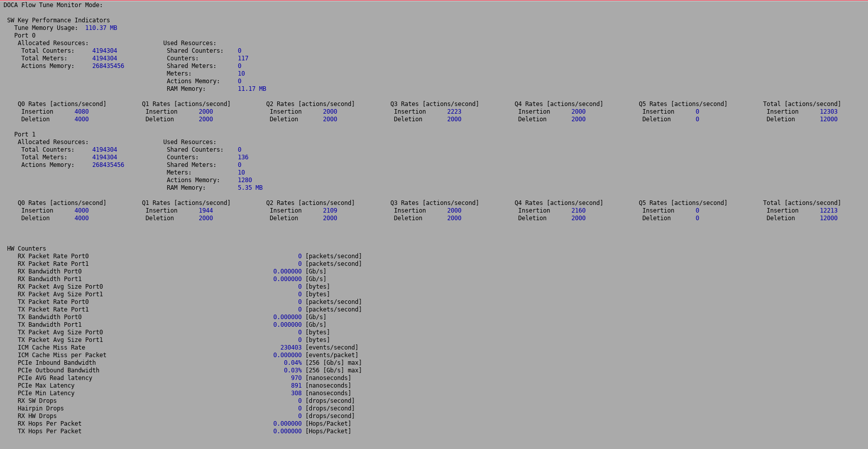Click the 'RX Hops Per Packet' label

coord(50,424)
